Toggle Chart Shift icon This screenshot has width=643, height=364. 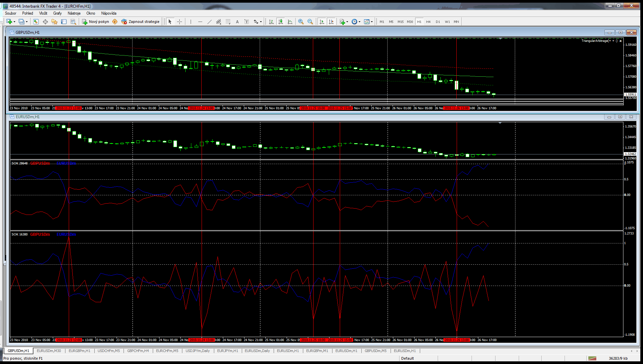tap(331, 22)
